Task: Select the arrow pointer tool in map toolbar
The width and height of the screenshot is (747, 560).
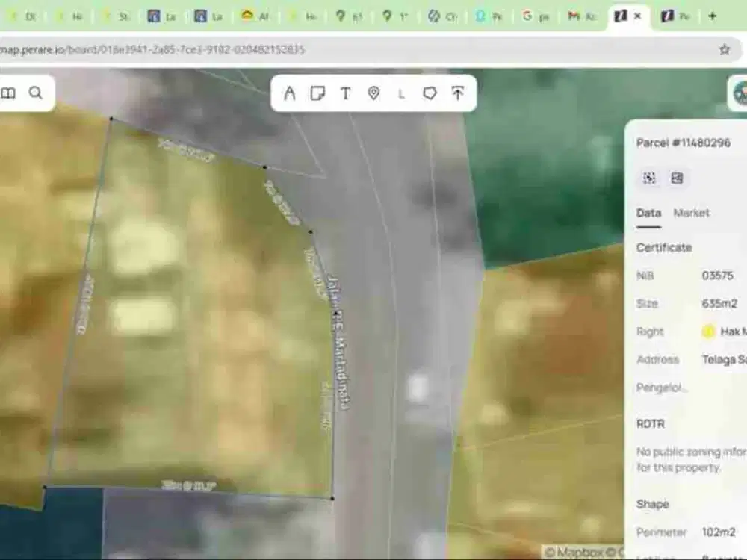Action: coord(289,93)
